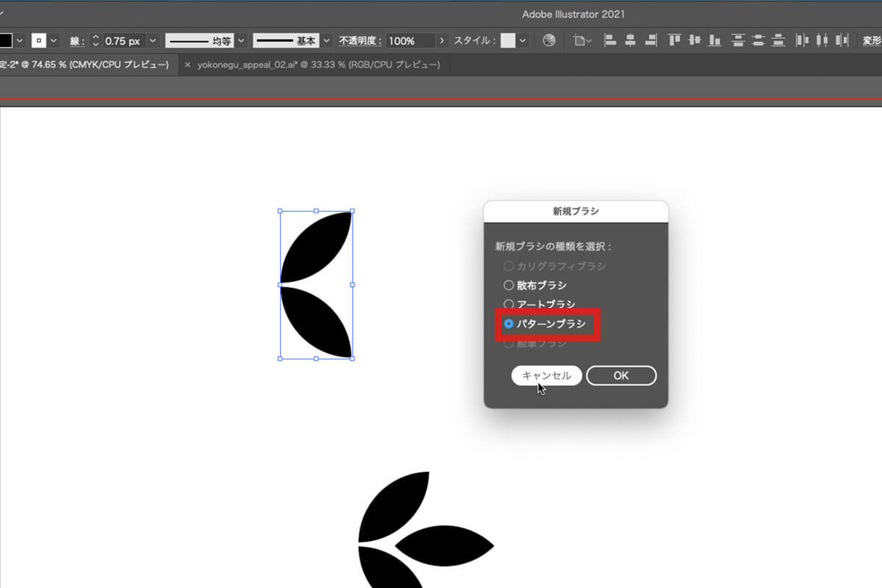Click the vertical align bottom icon
882x588 pixels.
coord(714,41)
